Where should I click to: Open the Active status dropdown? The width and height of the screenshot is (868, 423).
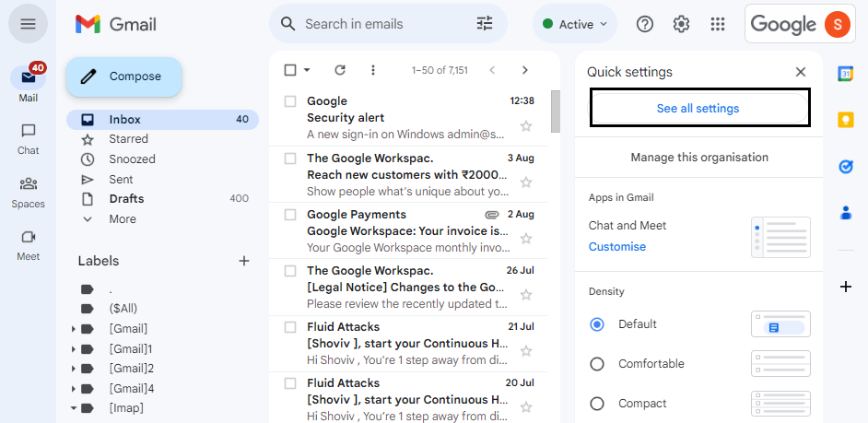[575, 24]
